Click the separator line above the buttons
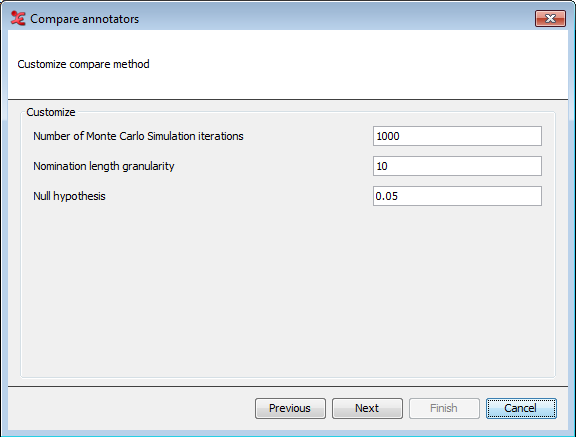This screenshot has height=437, width=576. coord(288,386)
